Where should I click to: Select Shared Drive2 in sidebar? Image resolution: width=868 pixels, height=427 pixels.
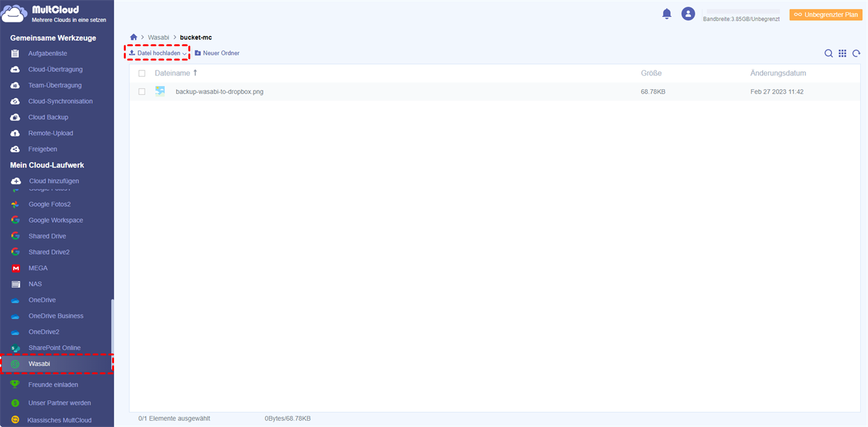tap(49, 252)
